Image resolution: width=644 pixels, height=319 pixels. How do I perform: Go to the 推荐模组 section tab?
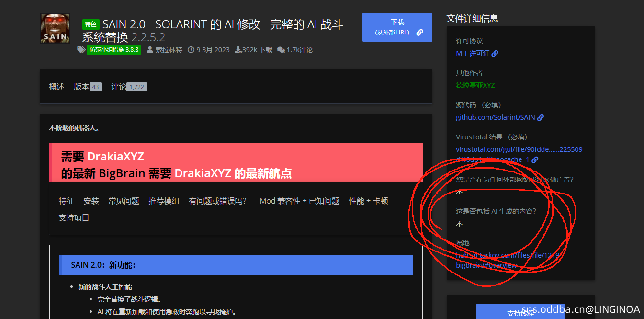tap(164, 201)
